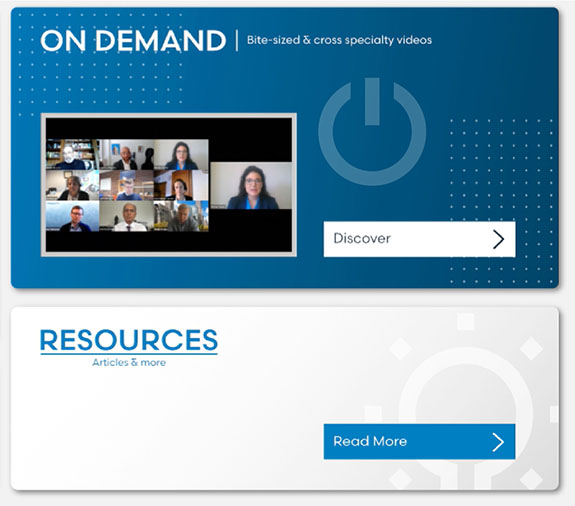Open the video conference thumbnail

pyautogui.click(x=169, y=185)
